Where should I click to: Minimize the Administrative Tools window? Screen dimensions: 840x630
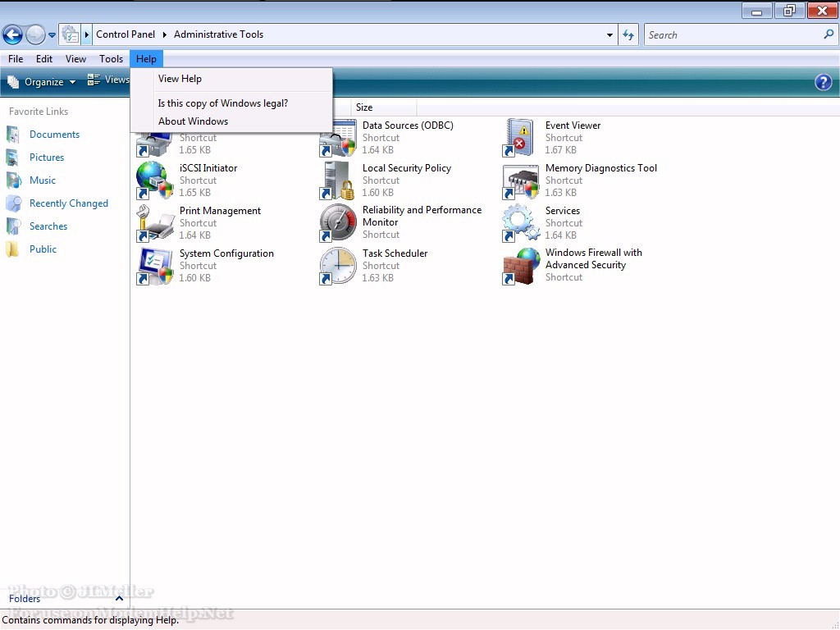[757, 11]
